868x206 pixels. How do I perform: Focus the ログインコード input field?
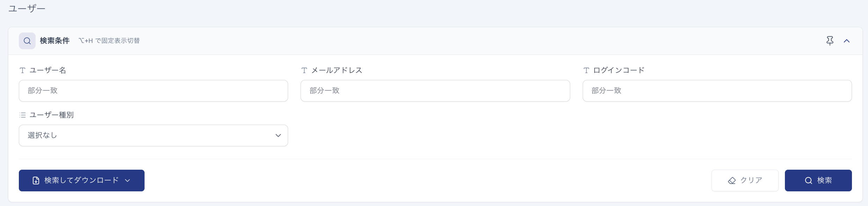[x=717, y=91]
